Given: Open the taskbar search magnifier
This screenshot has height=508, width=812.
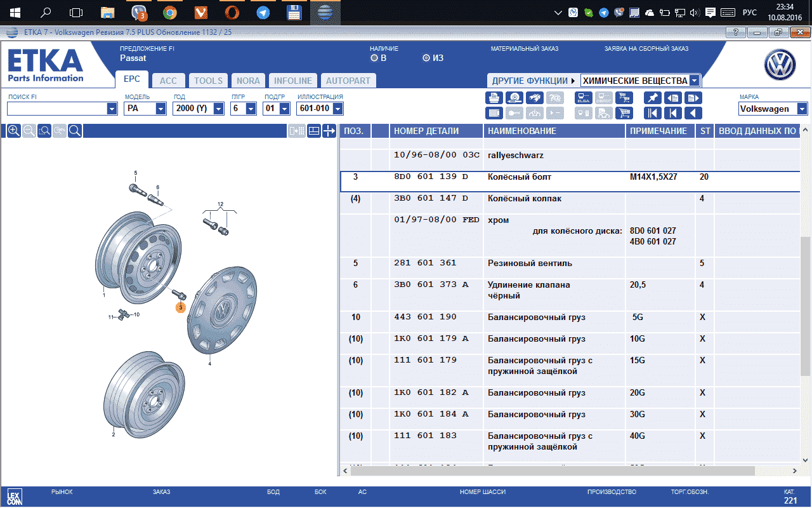Looking at the screenshot, I should pyautogui.click(x=46, y=13).
